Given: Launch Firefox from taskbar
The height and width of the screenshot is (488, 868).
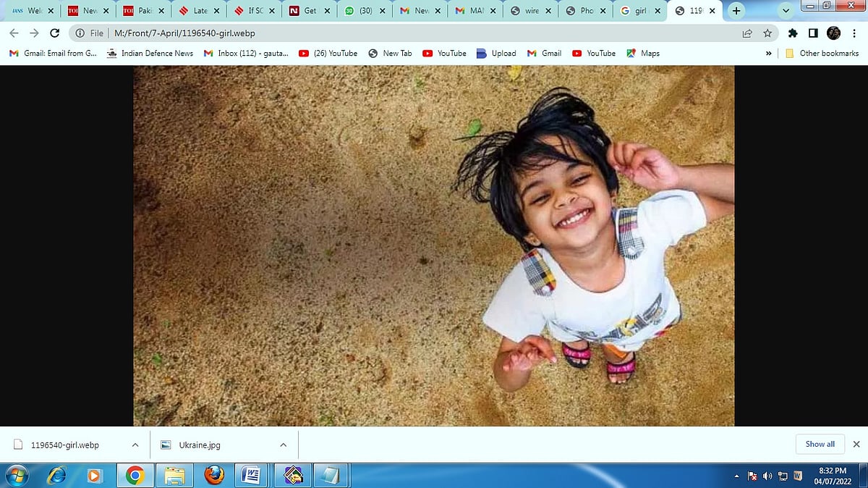Looking at the screenshot, I should (213, 476).
